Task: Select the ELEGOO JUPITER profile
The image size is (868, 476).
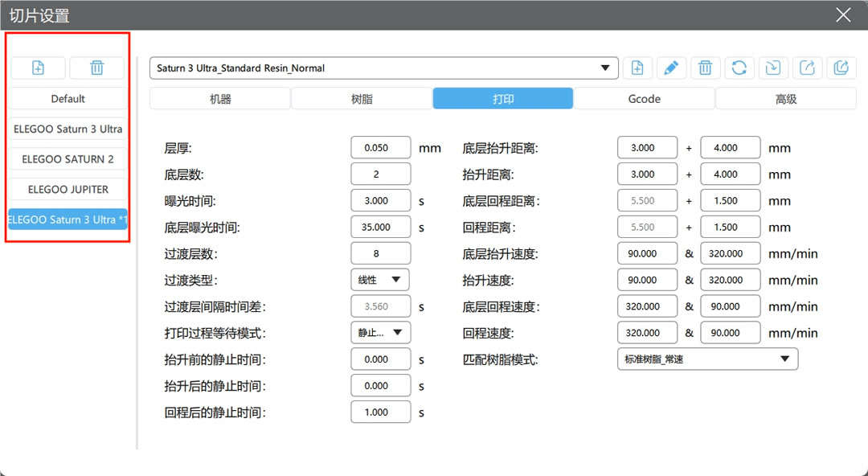Action: click(68, 190)
